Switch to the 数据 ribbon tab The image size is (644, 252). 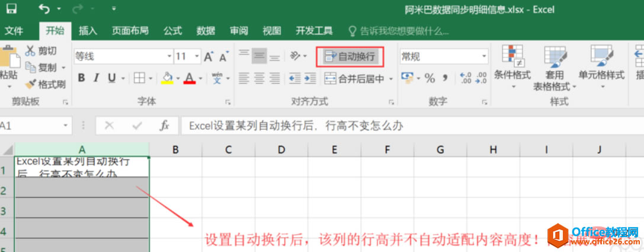[x=206, y=31]
